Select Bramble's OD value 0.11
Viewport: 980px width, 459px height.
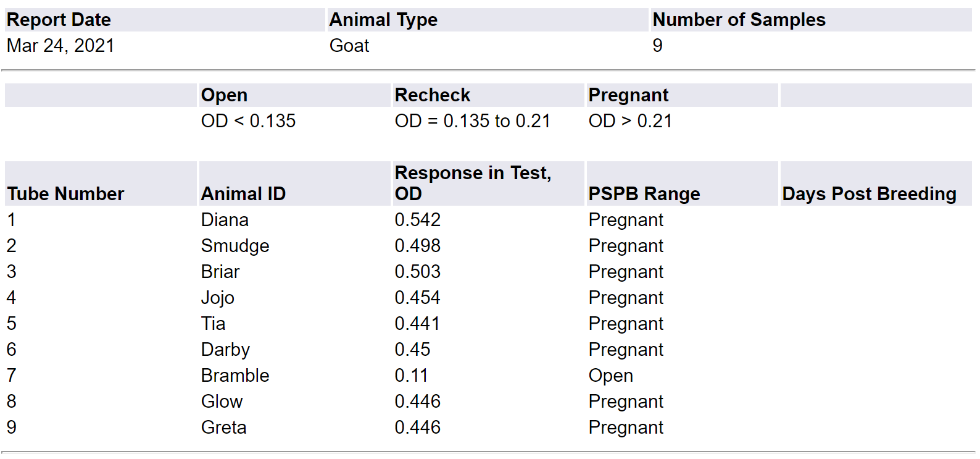click(x=411, y=376)
